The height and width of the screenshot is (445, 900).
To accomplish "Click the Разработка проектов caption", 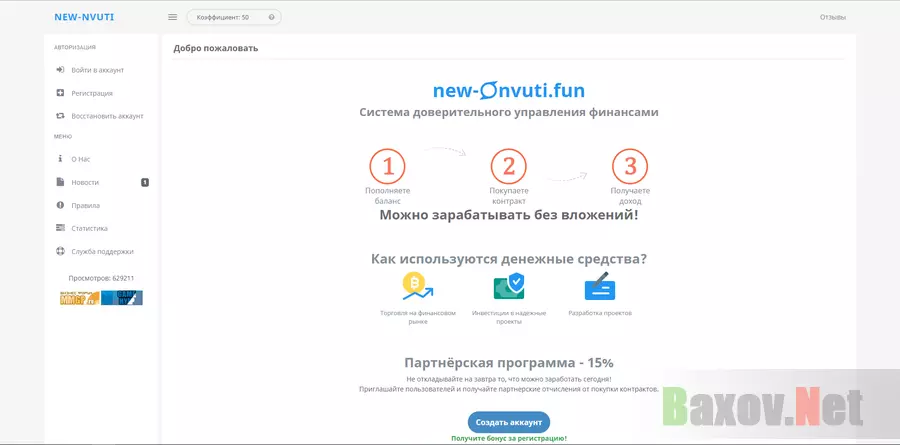I will pyautogui.click(x=600, y=314).
